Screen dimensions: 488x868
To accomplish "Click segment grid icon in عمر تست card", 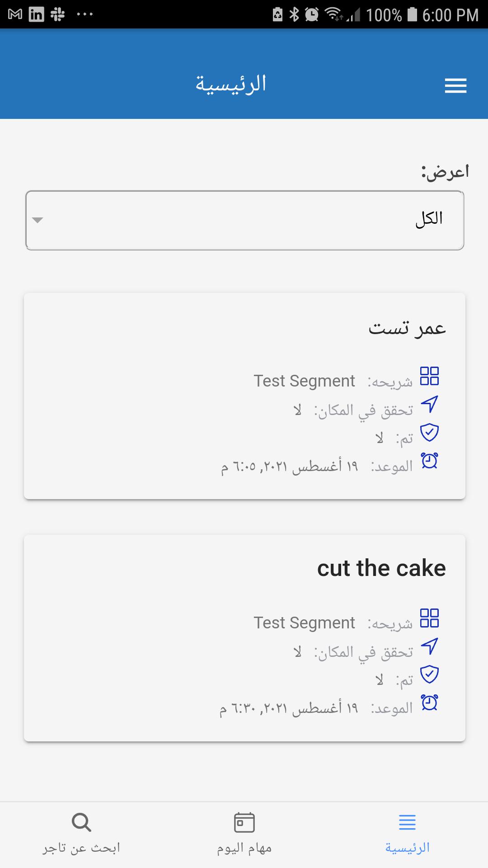I will pos(429,376).
